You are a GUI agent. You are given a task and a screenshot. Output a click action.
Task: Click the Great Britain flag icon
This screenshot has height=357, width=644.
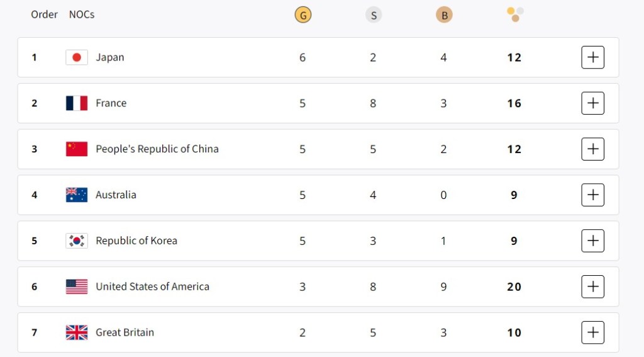pyautogui.click(x=77, y=332)
